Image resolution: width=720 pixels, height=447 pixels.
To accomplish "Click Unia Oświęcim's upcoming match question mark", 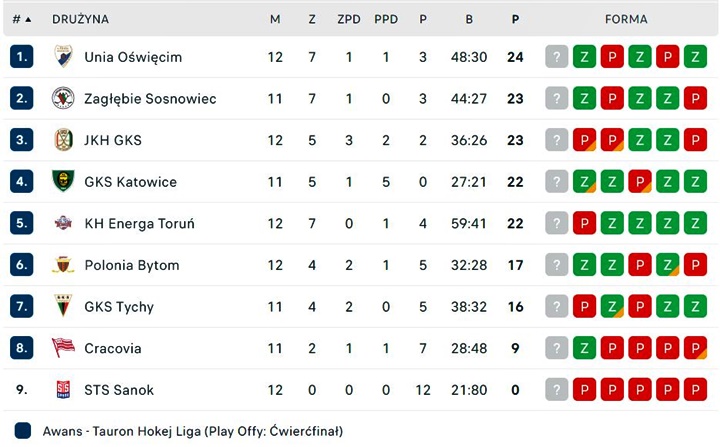I will [x=556, y=57].
